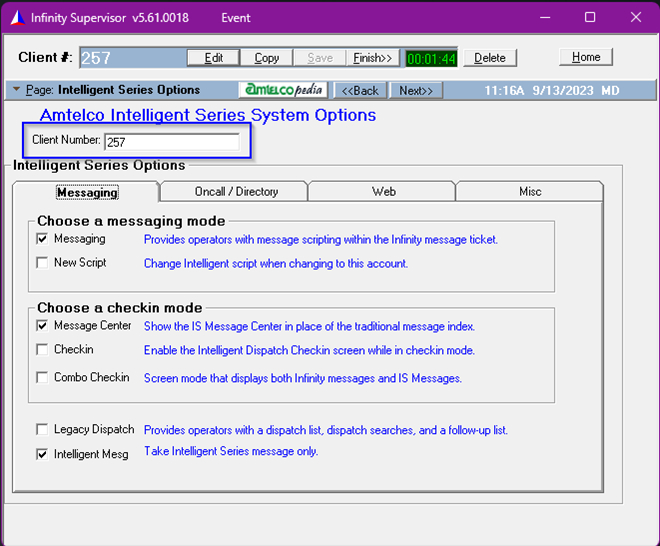Go to Home screen button
The width and height of the screenshot is (660, 546).
point(586,57)
